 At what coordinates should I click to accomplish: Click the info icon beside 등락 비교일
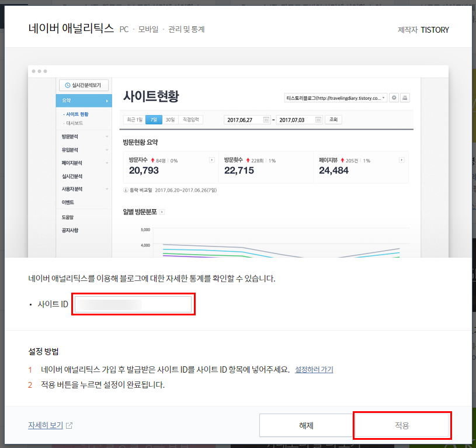point(126,190)
